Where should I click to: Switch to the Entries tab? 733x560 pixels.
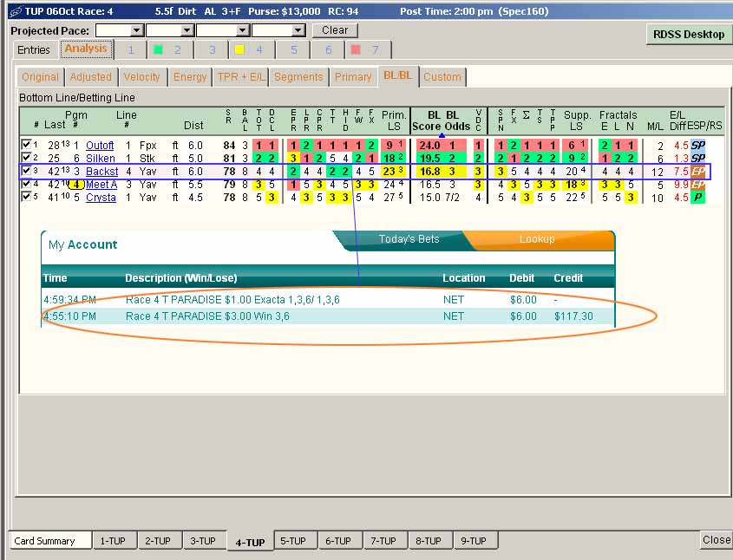(34, 50)
